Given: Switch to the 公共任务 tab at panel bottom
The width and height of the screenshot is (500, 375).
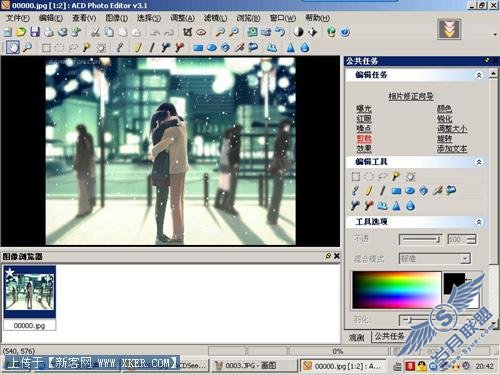Looking at the screenshot, I should 389,336.
